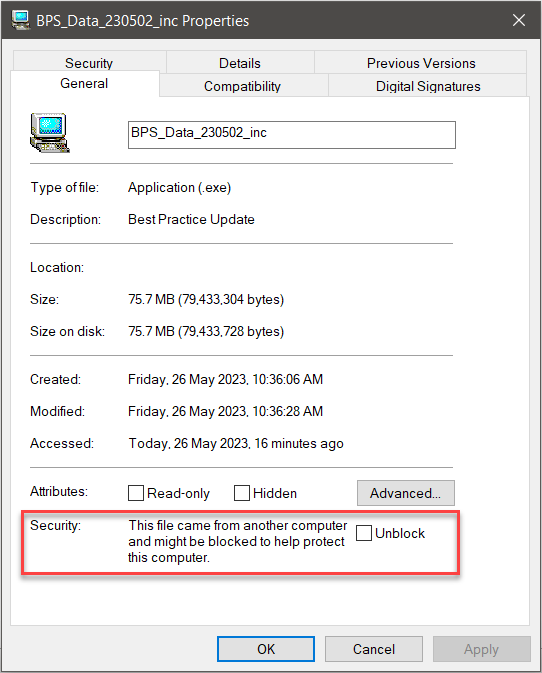
Task: Confirm with the OK button
Action: pos(266,649)
